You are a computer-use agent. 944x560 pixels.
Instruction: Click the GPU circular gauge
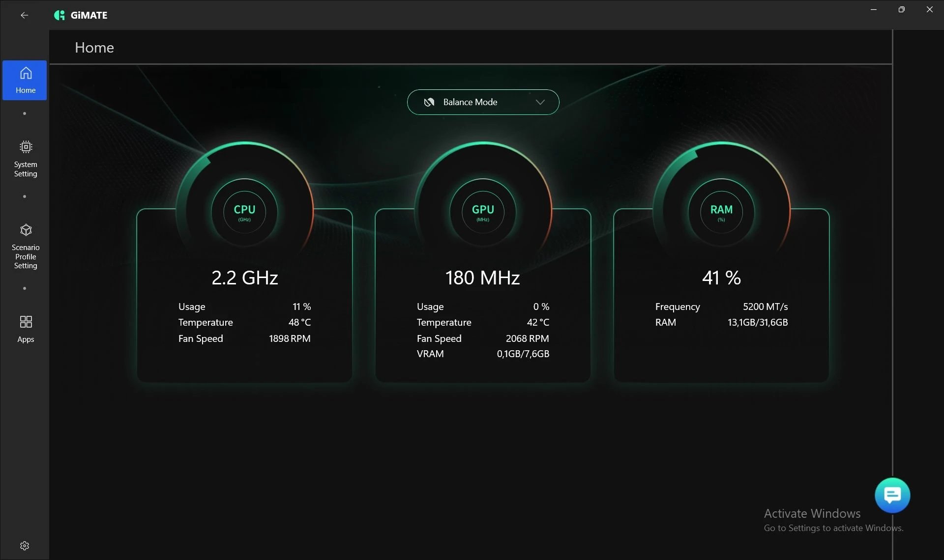point(483,212)
